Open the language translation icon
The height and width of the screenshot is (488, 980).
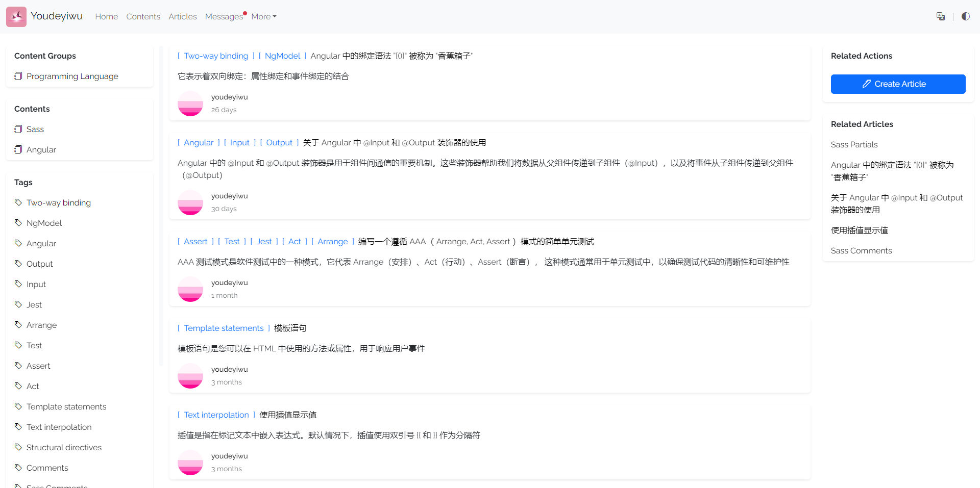coord(941,16)
